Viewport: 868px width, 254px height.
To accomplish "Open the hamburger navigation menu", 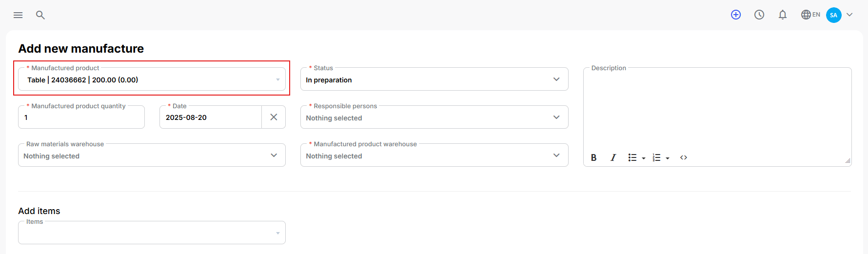I will tap(18, 15).
